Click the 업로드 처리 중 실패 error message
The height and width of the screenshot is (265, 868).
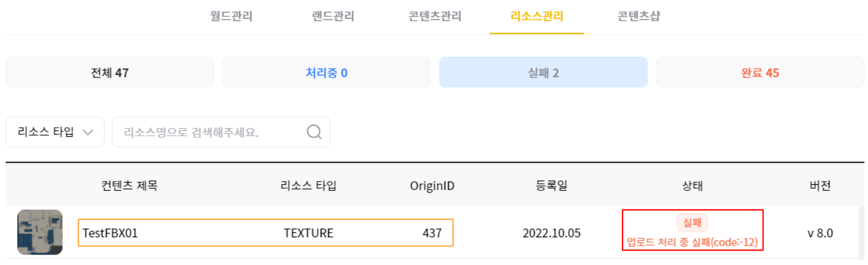(692, 243)
